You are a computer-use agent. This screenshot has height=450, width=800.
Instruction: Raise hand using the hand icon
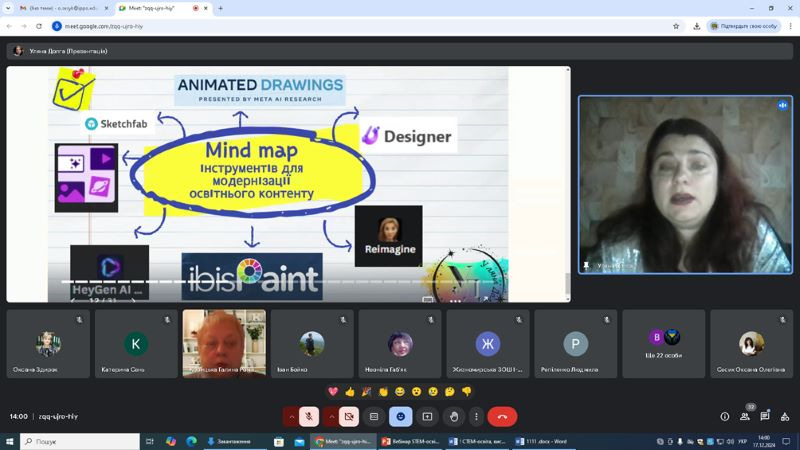[x=454, y=417]
